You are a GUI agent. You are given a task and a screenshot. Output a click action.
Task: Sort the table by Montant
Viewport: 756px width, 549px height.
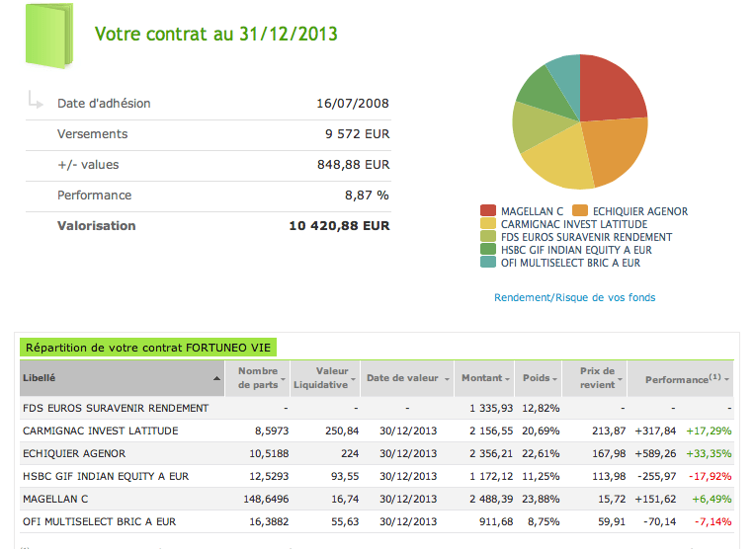point(485,378)
